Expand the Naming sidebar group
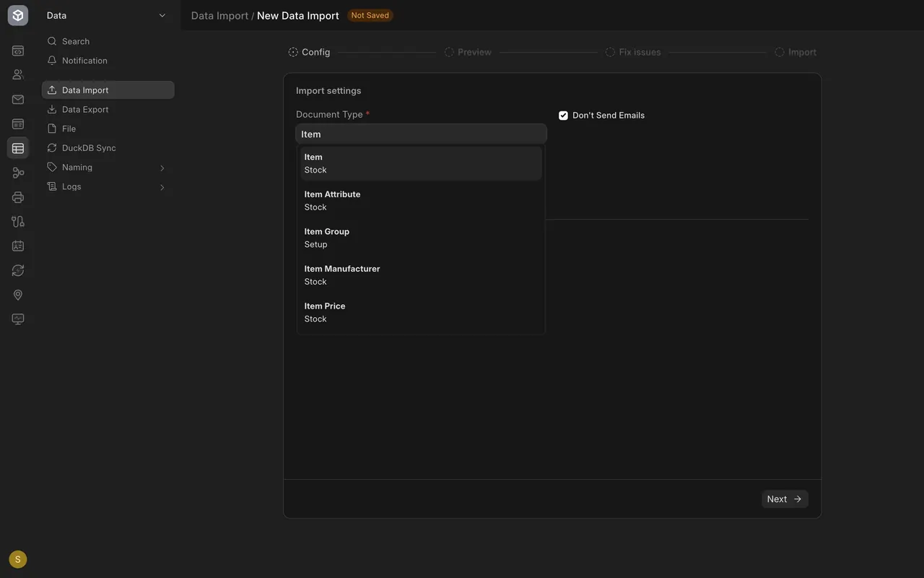The image size is (924, 578). (x=108, y=167)
